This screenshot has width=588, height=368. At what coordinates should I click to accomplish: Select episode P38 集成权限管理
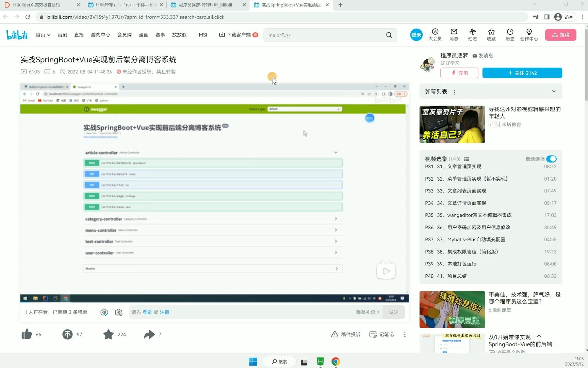[491, 252]
